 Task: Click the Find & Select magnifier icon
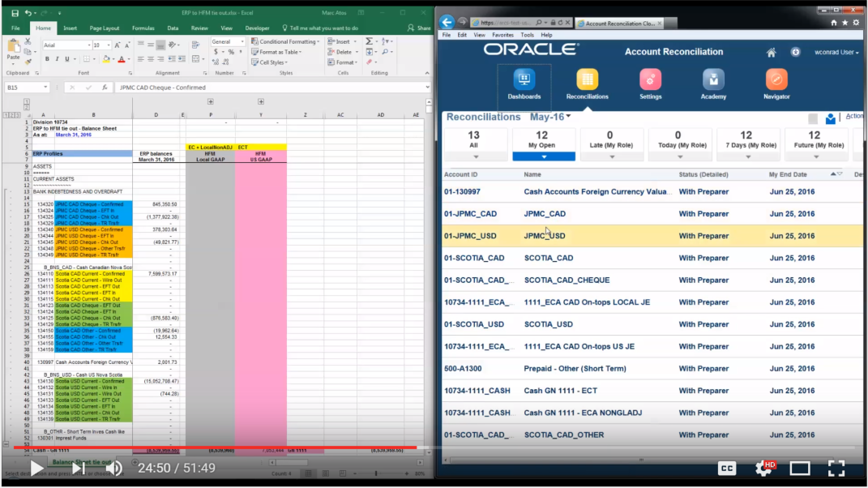tap(385, 52)
